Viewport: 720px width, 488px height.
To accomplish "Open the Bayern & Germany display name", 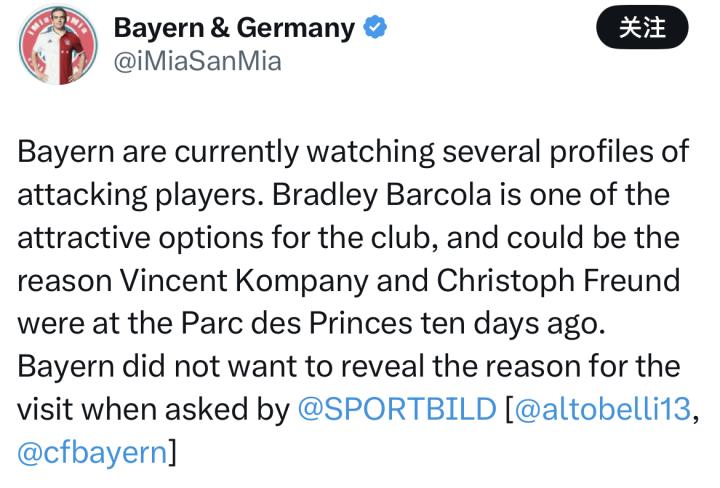I will [x=234, y=29].
